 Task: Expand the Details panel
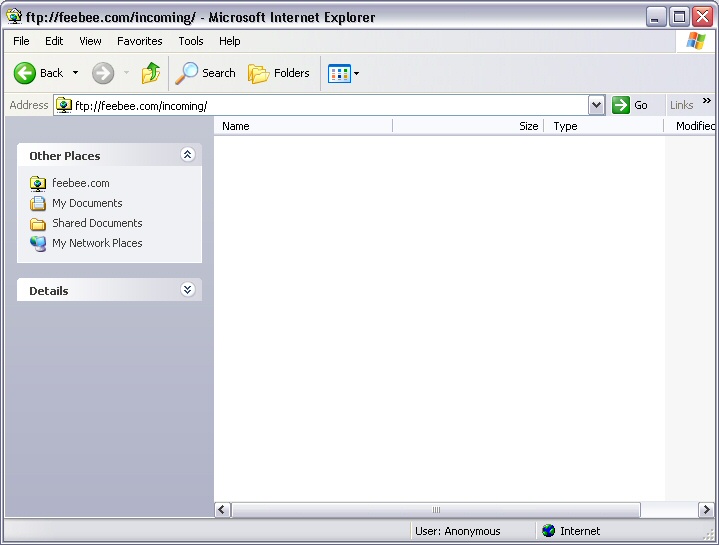(x=188, y=290)
